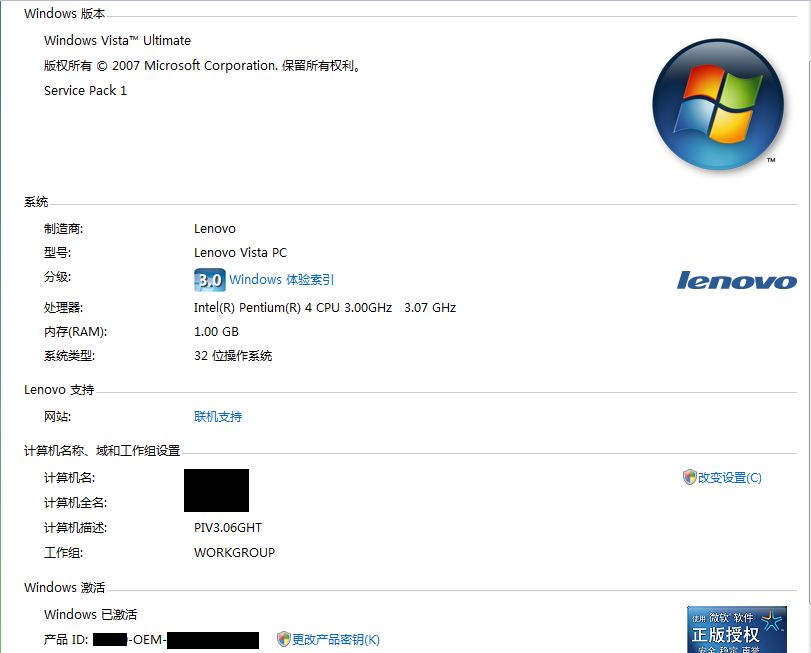Image resolution: width=811 pixels, height=653 pixels.
Task: Click the 计算机描述 label
Action: coord(76,527)
